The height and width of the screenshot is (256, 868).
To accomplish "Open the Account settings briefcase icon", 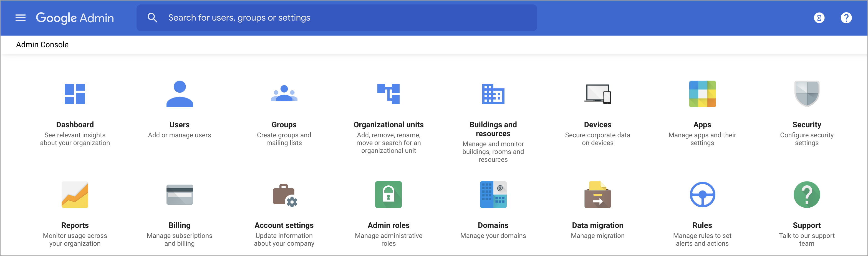I will (x=285, y=195).
